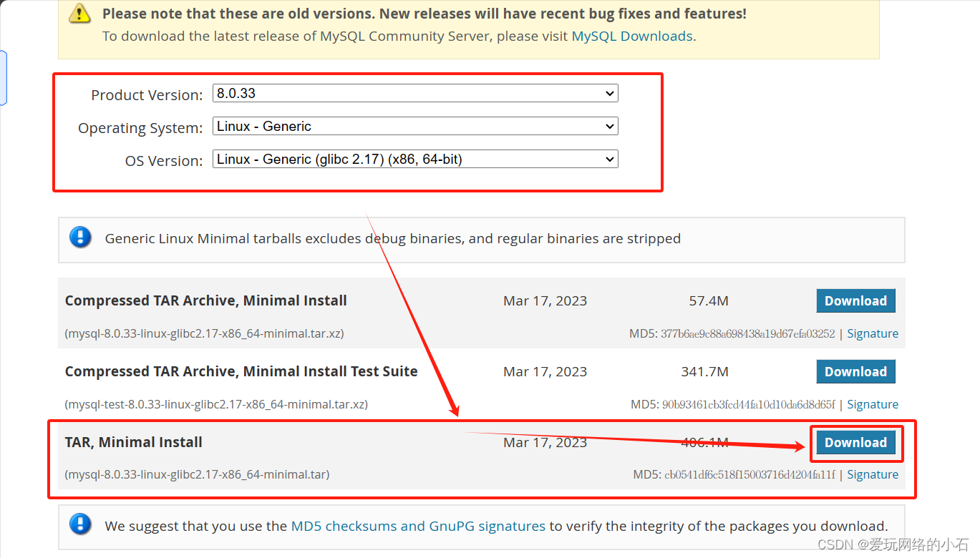Click the Mar 17, 2023 date of the 57.4M archive
The height and width of the screenshot is (558, 980).
pos(545,301)
